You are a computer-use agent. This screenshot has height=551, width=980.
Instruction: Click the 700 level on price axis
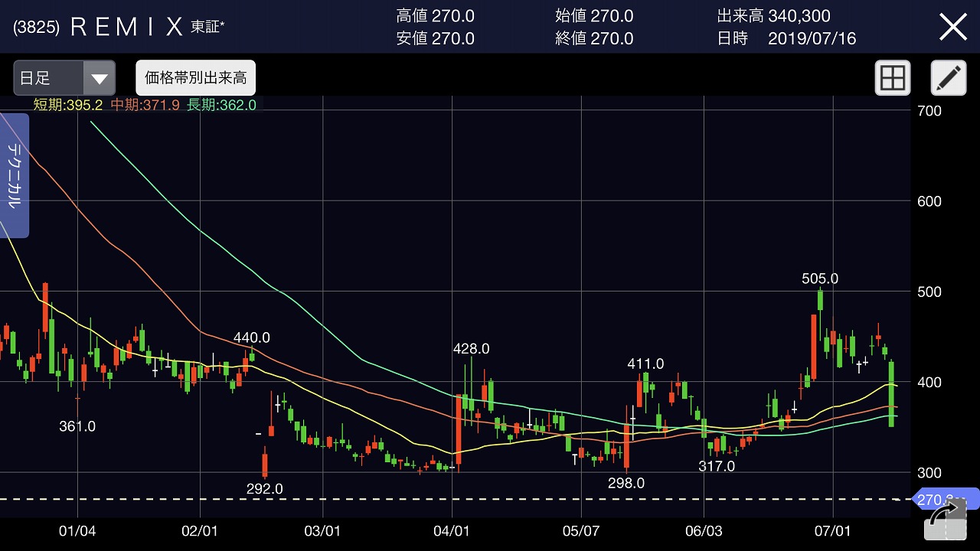929,111
